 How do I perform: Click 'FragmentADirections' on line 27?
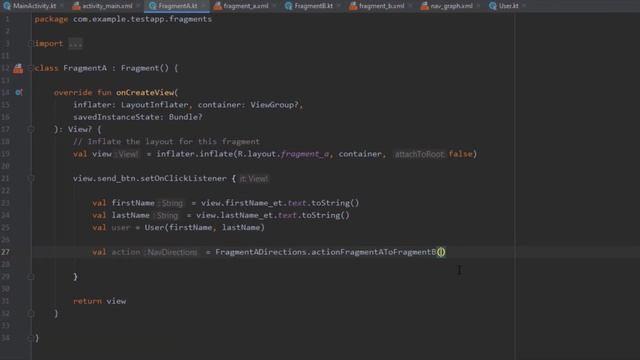coord(260,252)
